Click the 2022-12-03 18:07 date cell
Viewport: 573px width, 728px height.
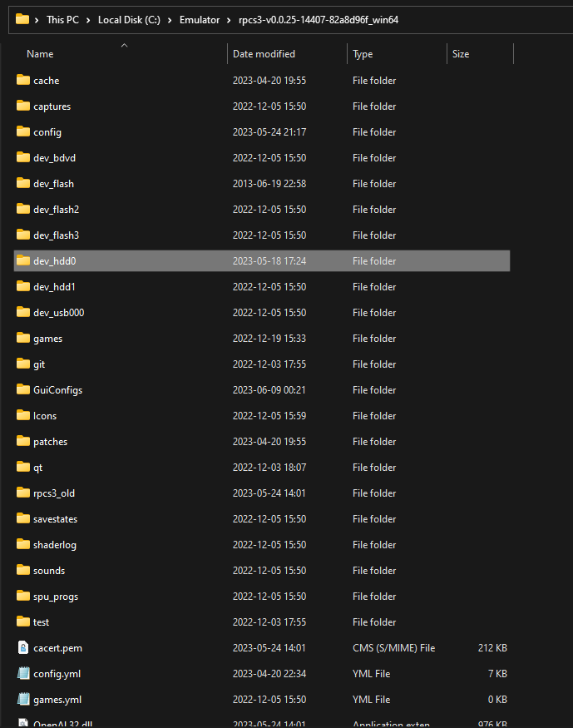[x=269, y=468]
